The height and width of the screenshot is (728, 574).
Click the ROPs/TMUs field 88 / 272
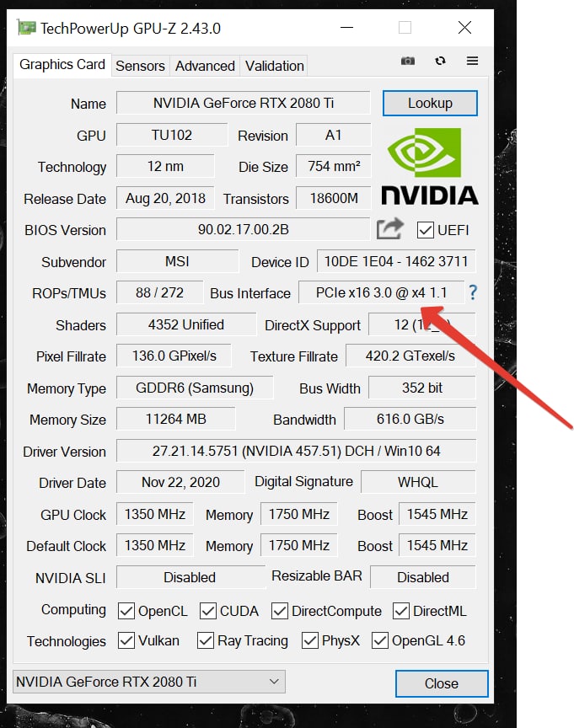[160, 292]
